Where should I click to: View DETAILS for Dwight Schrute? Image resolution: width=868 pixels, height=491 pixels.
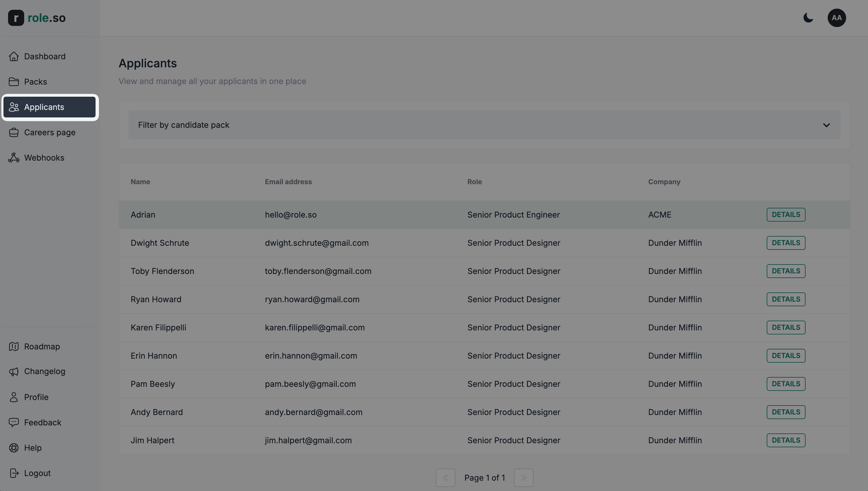tap(785, 242)
